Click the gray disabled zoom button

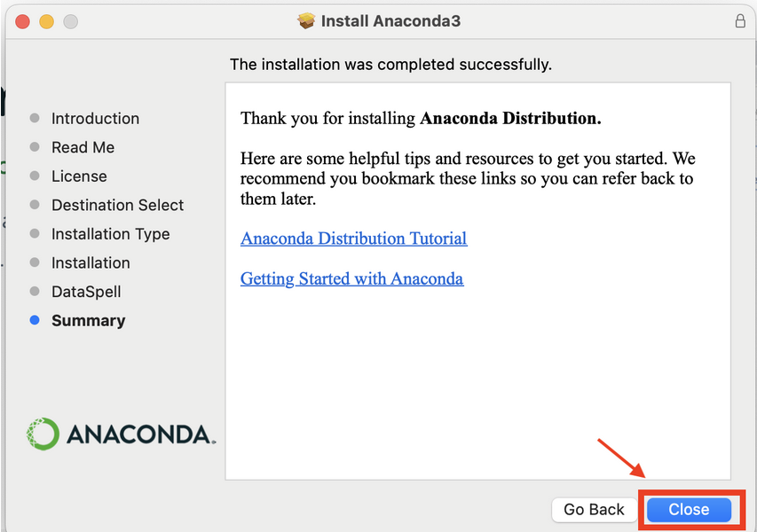point(70,21)
